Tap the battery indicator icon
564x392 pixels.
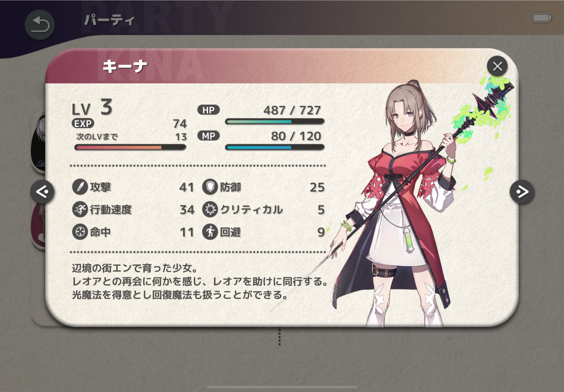click(541, 18)
